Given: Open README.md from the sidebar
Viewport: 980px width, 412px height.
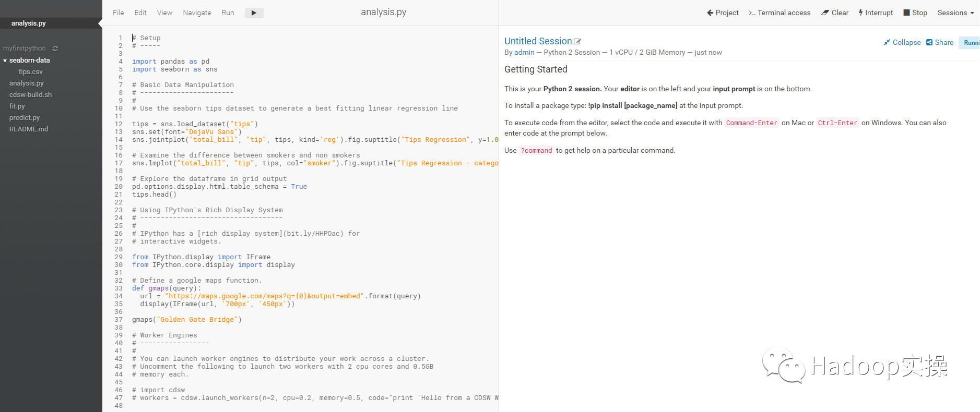Looking at the screenshot, I should pos(29,129).
